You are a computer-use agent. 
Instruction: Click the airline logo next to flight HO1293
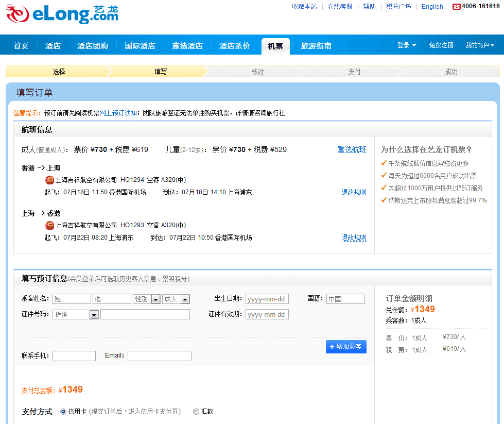[x=49, y=225]
